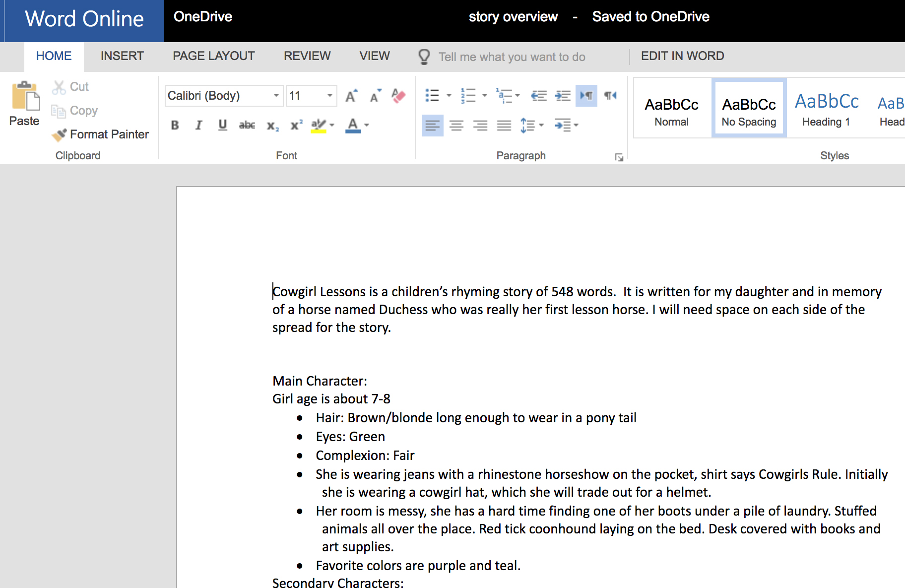Image resolution: width=905 pixels, height=588 pixels.
Task: Toggle bold formatting
Action: 175,125
